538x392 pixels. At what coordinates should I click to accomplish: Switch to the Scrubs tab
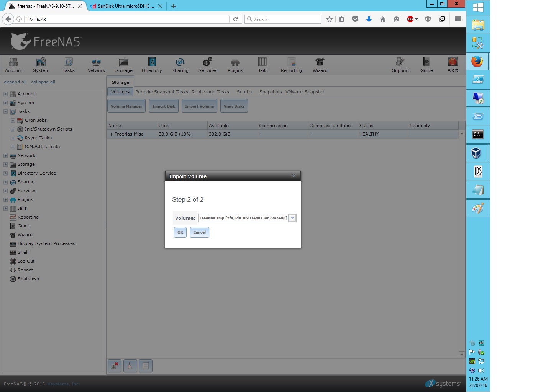[244, 92]
